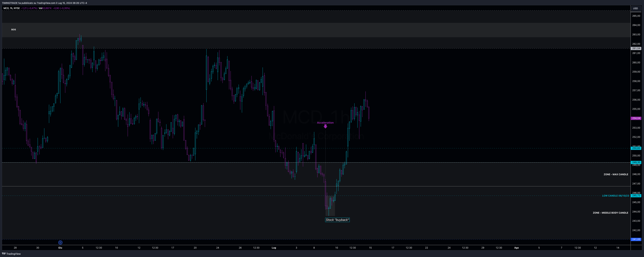
Task: Click the '−0,90 (−0,35%)' volume change value
Action: [61, 8]
